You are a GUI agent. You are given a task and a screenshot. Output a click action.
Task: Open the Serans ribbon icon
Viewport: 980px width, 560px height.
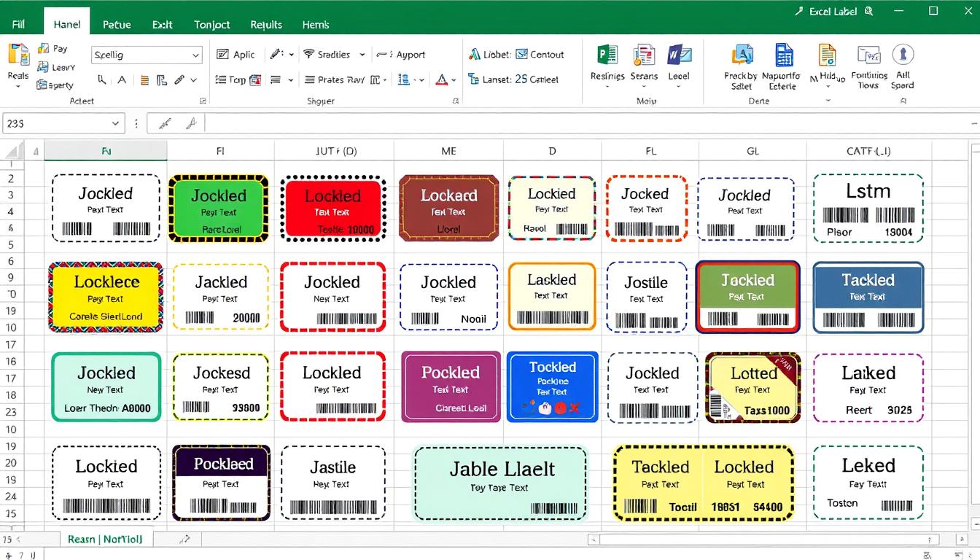(644, 56)
